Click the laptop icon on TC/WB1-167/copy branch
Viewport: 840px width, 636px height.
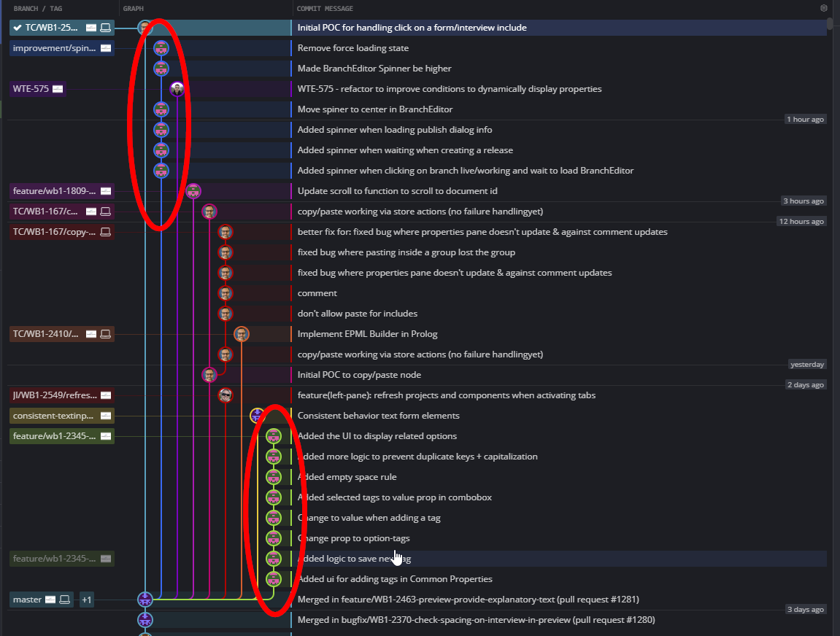click(x=107, y=232)
